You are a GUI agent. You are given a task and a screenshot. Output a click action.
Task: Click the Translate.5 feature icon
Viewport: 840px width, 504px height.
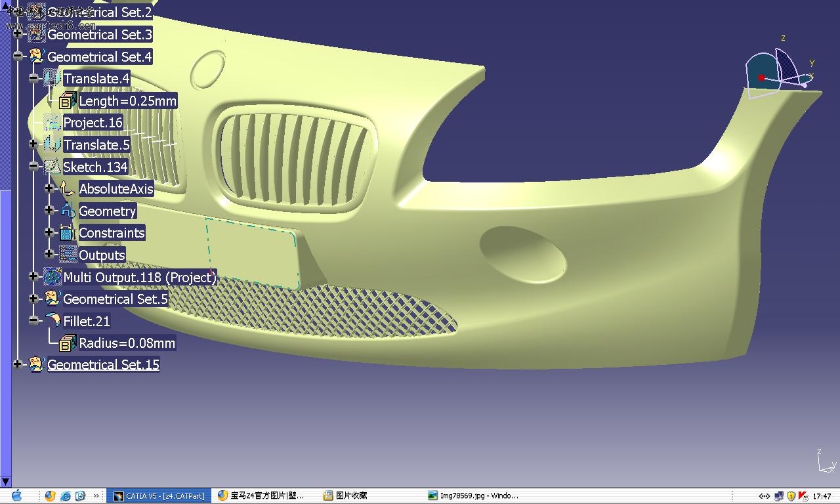[52, 144]
